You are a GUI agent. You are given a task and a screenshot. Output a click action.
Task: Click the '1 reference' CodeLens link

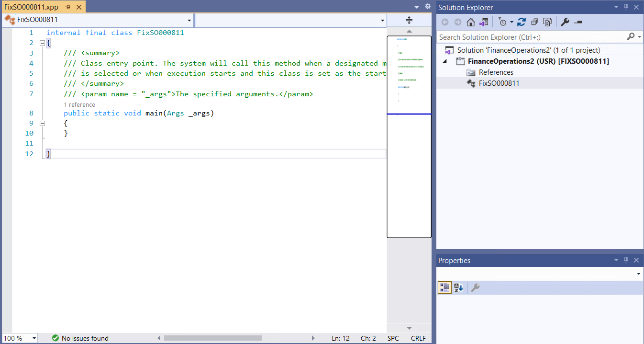point(79,104)
